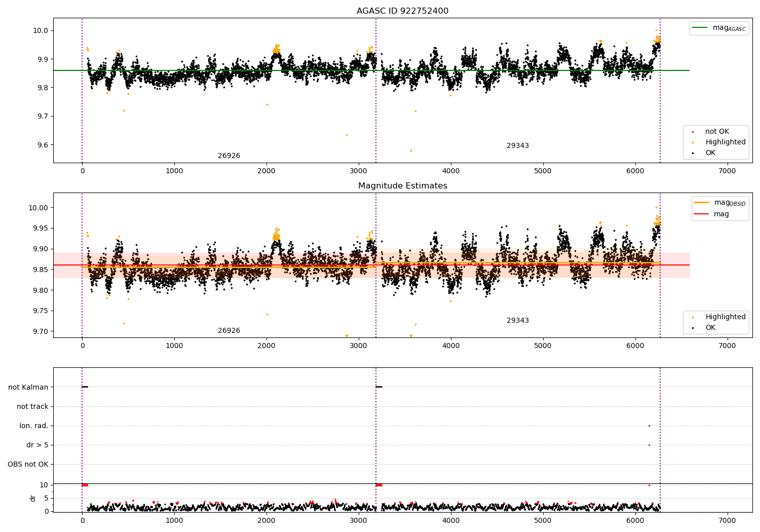Viewport: 760px width, 532px height.
Task: Click the 'not Kalman' axis label
Action: (28, 388)
